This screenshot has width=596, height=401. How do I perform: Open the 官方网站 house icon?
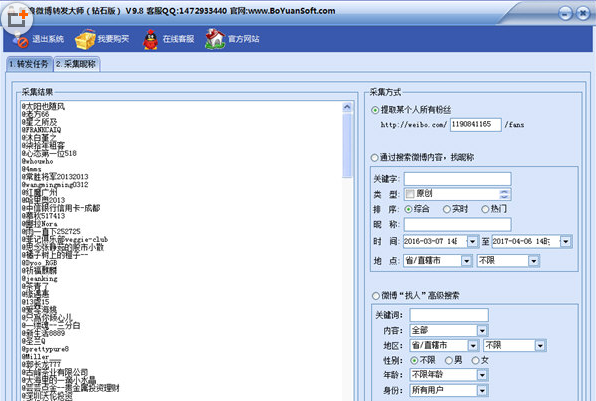pyautogui.click(x=215, y=39)
